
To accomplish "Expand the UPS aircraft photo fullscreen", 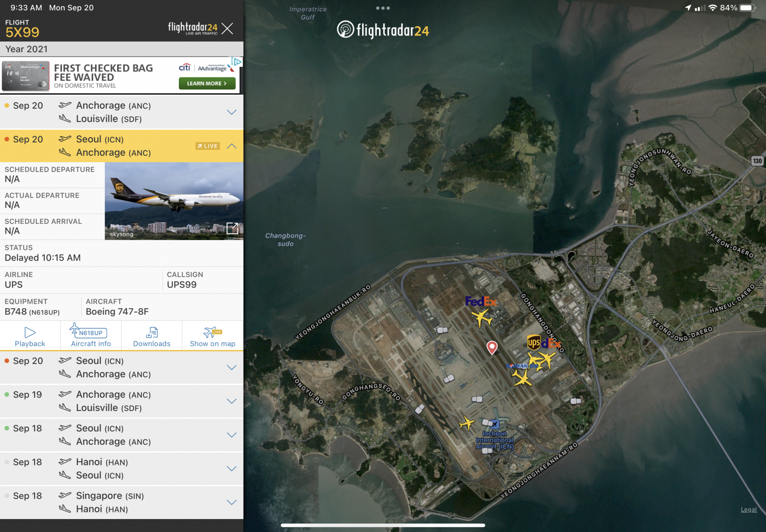I will tap(232, 228).
